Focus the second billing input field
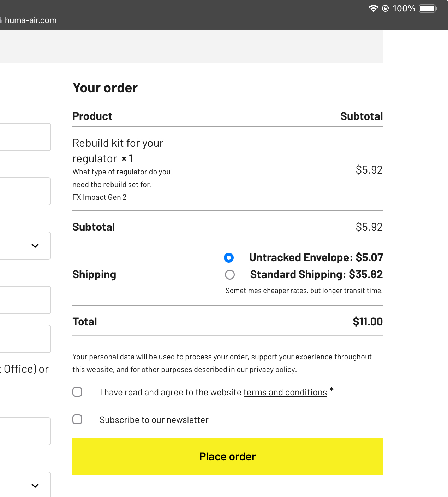The height and width of the screenshot is (497, 448). 25,191
